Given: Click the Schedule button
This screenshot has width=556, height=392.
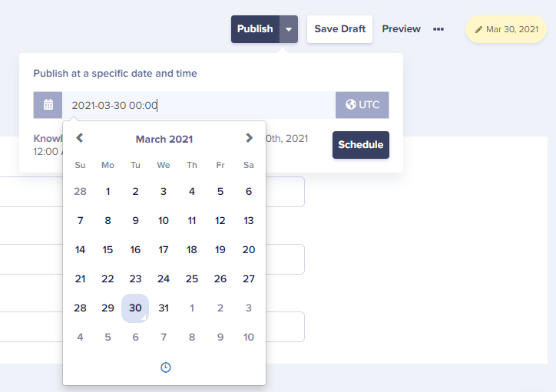Looking at the screenshot, I should tap(361, 145).
